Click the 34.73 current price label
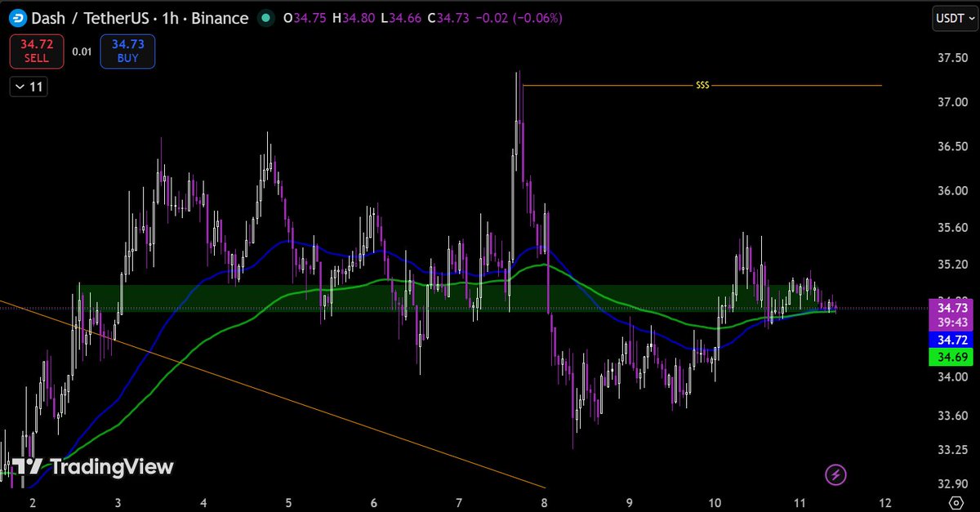This screenshot has width=980, height=512. tap(952, 308)
